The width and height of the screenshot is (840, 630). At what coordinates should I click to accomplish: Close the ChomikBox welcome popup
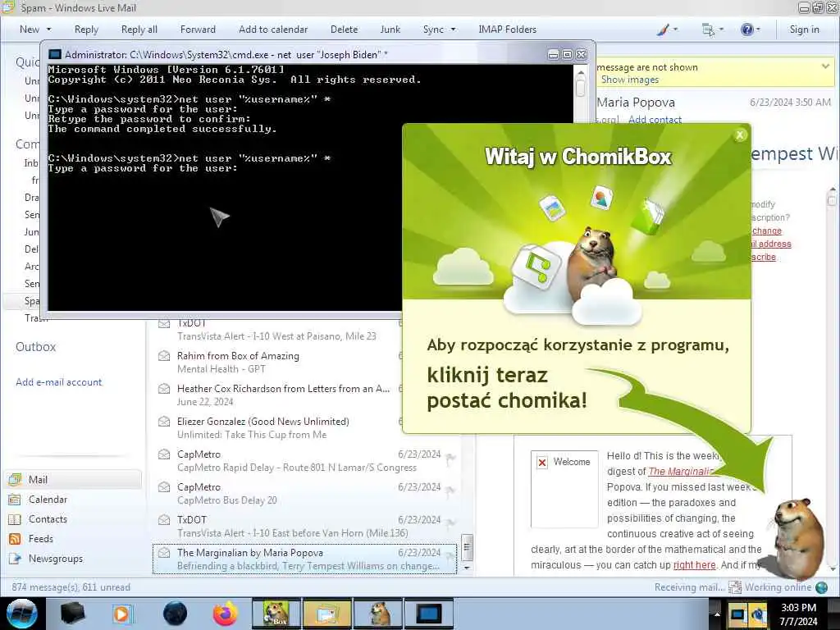[x=740, y=135]
